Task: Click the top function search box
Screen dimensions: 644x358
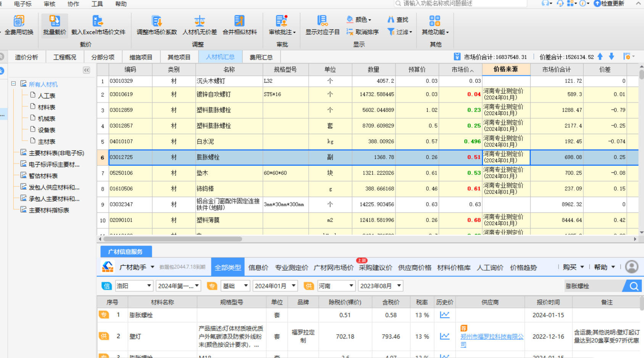Action: (x=460, y=3)
